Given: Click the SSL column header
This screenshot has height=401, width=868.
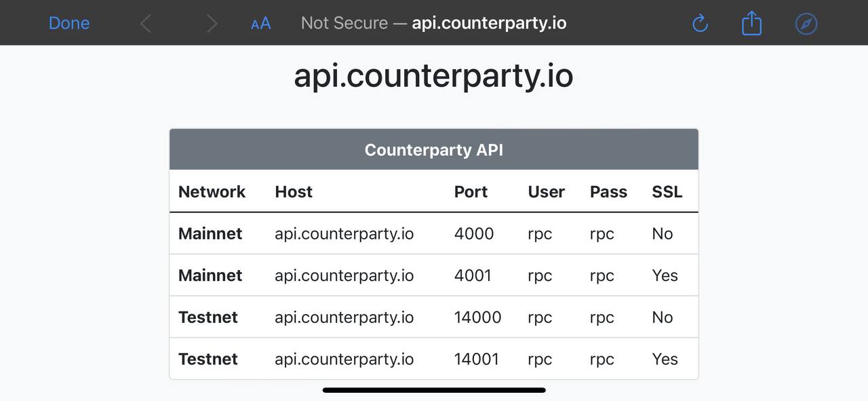Looking at the screenshot, I should (667, 191).
